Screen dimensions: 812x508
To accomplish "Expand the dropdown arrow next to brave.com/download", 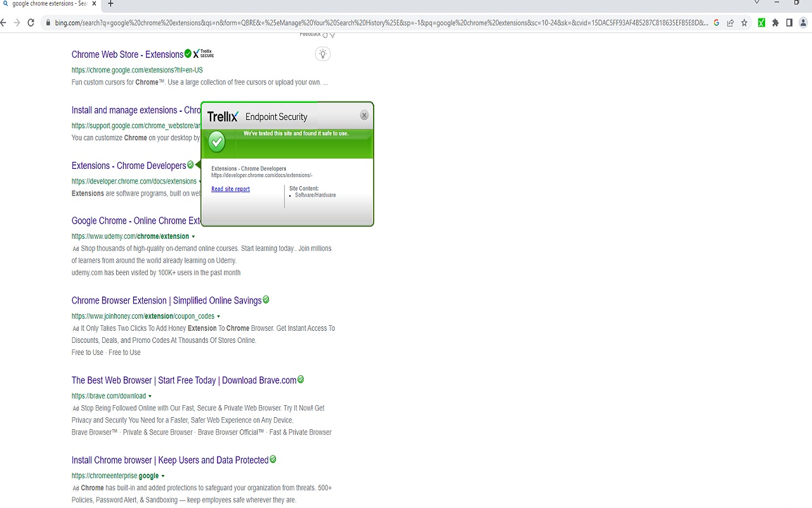I will [150, 396].
